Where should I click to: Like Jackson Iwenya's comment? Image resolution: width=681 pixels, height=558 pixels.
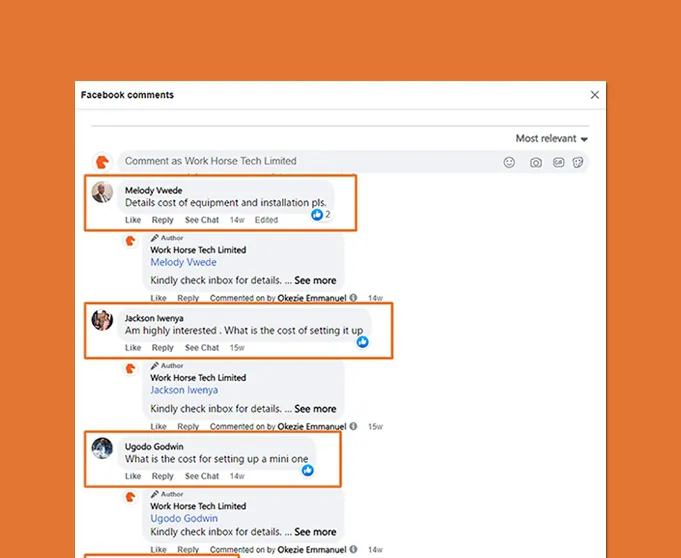pos(133,348)
